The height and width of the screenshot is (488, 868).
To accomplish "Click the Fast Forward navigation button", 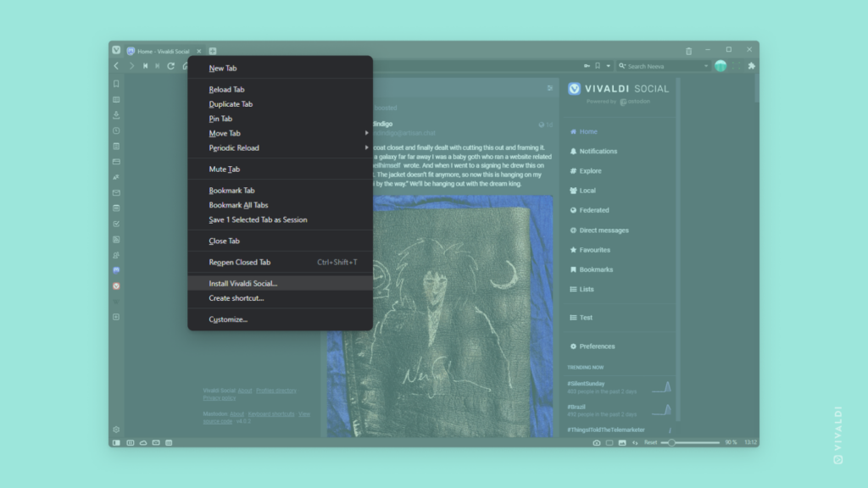I will pyautogui.click(x=158, y=66).
